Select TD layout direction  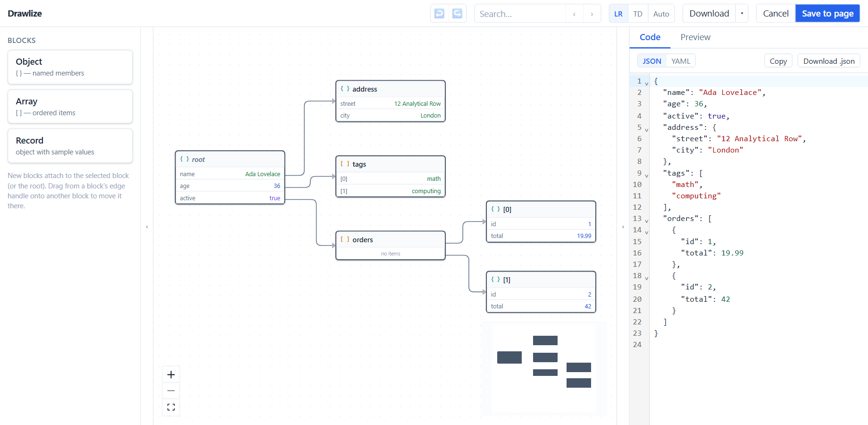pos(638,14)
